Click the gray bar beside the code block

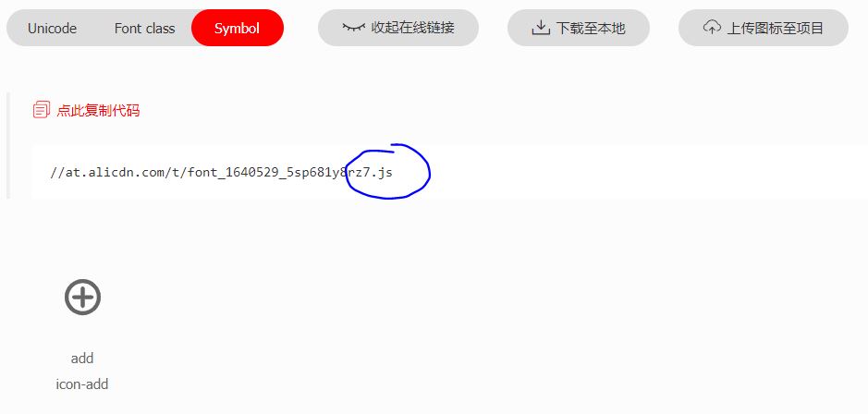click(x=8, y=146)
